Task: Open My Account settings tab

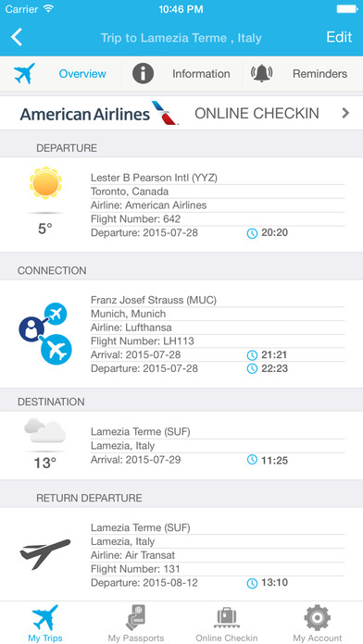Action: 318,623
